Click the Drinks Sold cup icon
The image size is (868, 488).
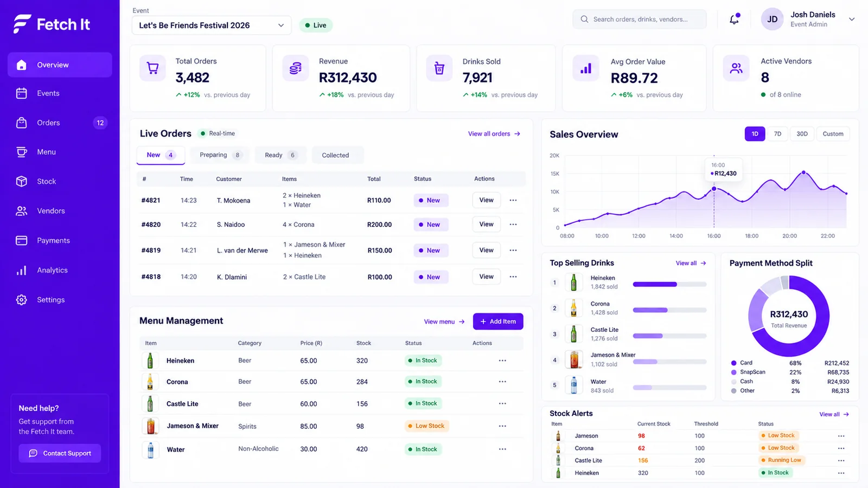tap(439, 68)
